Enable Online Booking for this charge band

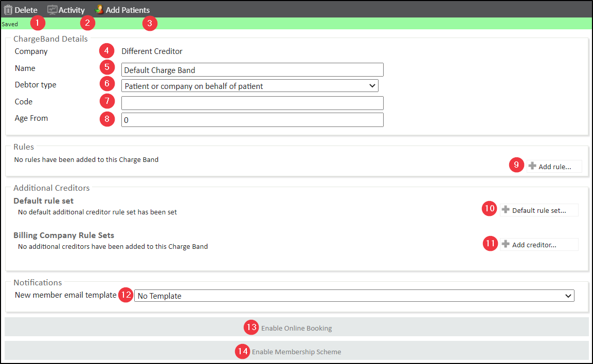tap(296, 328)
